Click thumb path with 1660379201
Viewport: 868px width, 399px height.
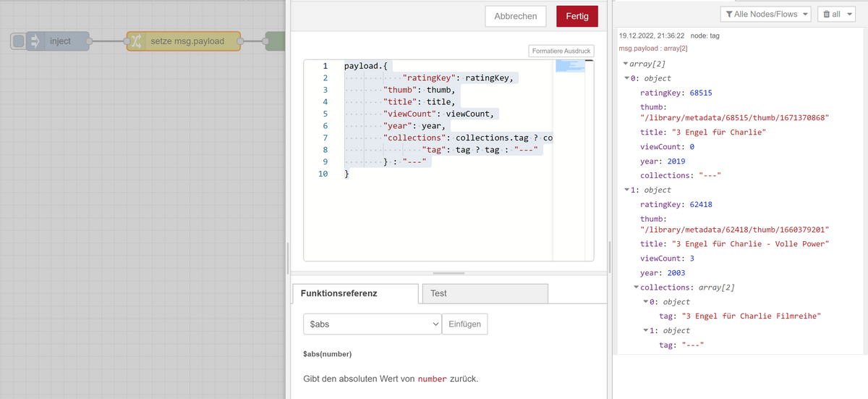click(735, 230)
